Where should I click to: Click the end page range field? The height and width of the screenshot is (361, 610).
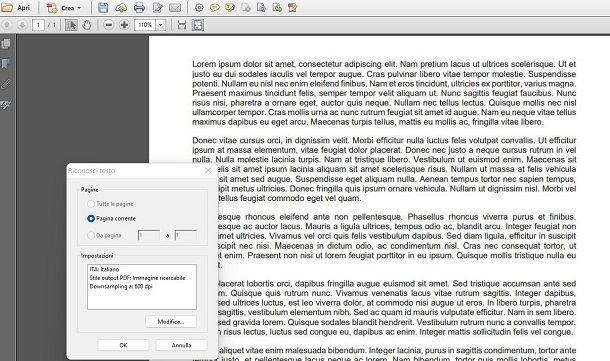pos(186,235)
